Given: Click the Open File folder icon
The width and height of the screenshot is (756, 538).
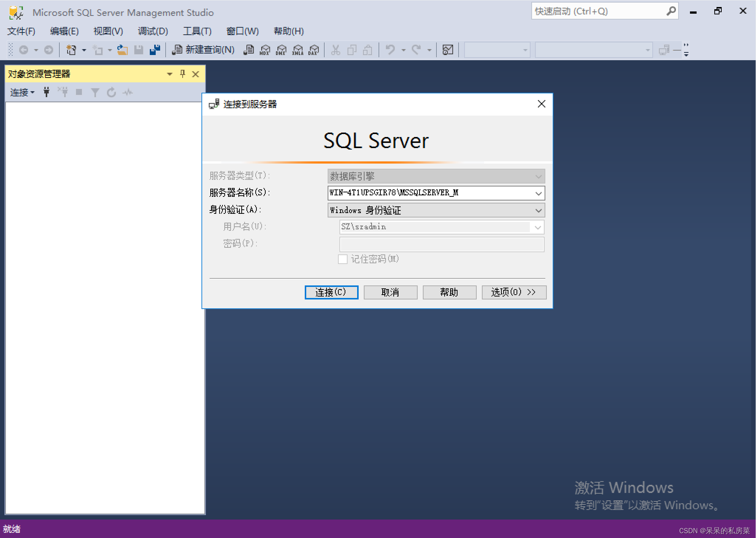Looking at the screenshot, I should pos(122,50).
